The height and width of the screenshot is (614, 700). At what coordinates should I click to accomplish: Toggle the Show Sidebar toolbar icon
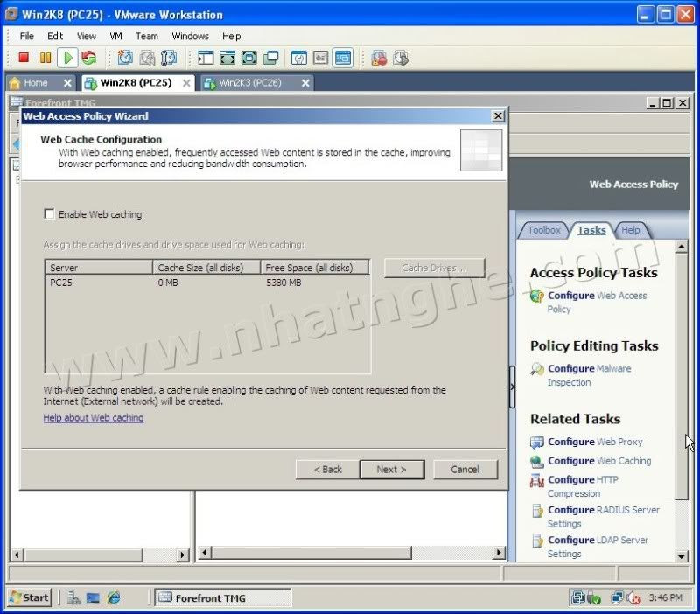pos(206,58)
